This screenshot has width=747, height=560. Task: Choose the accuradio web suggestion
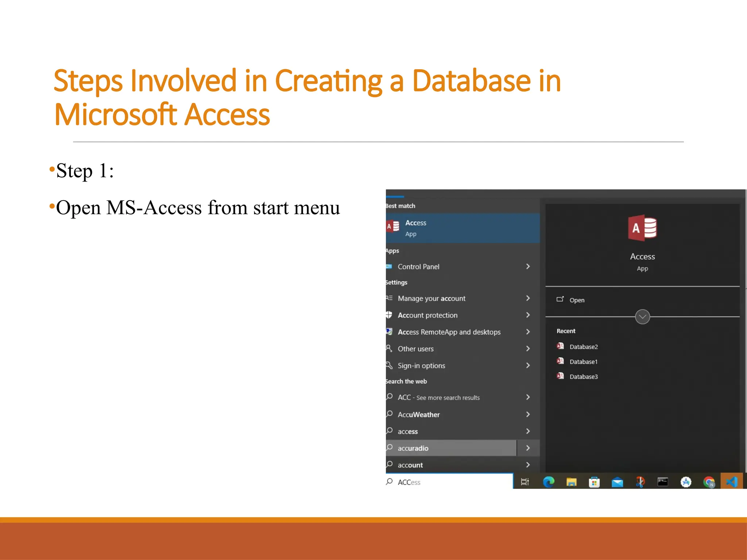[451, 448]
